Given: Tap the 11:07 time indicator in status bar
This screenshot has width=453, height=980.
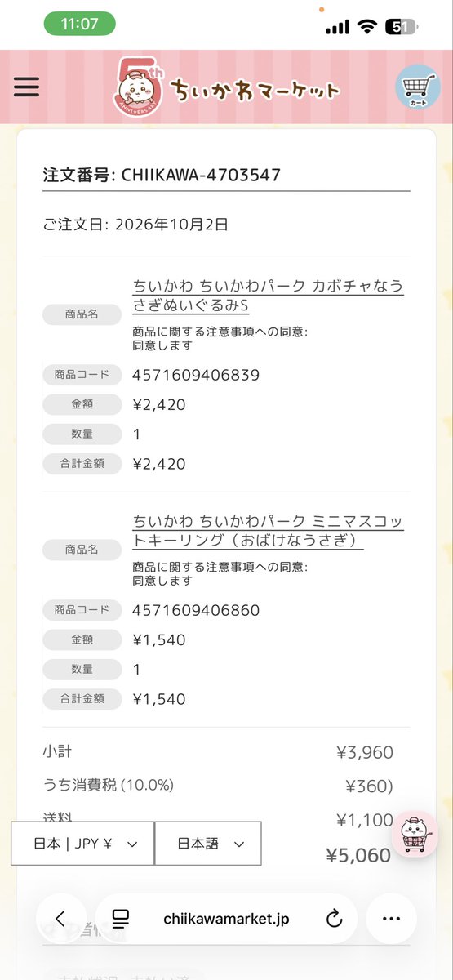Looking at the screenshot, I should [80, 25].
